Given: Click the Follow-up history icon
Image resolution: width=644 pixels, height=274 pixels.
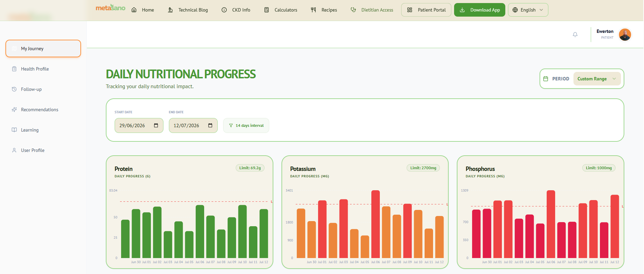Looking at the screenshot, I should (x=14, y=89).
